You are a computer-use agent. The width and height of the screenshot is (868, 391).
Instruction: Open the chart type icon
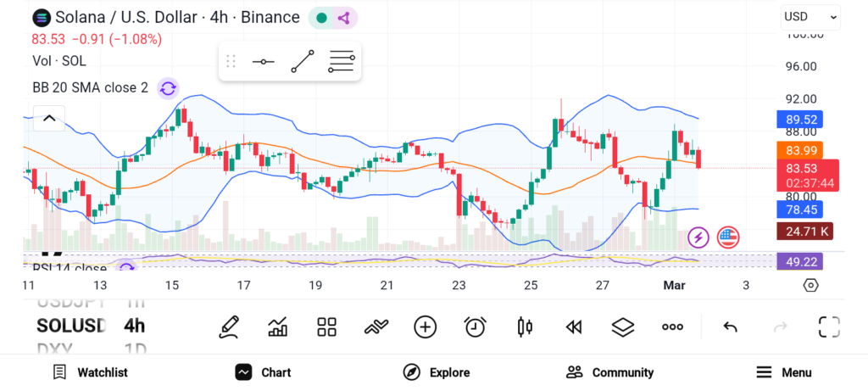(x=277, y=327)
